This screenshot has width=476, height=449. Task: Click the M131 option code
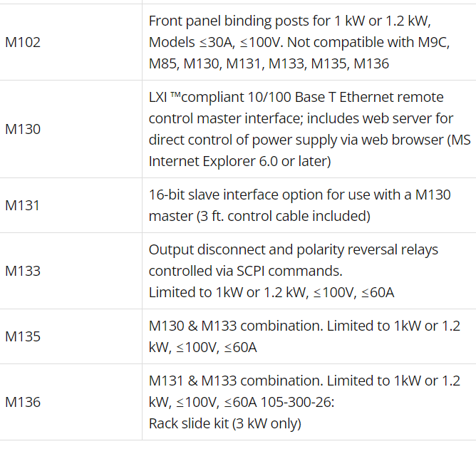(22, 205)
